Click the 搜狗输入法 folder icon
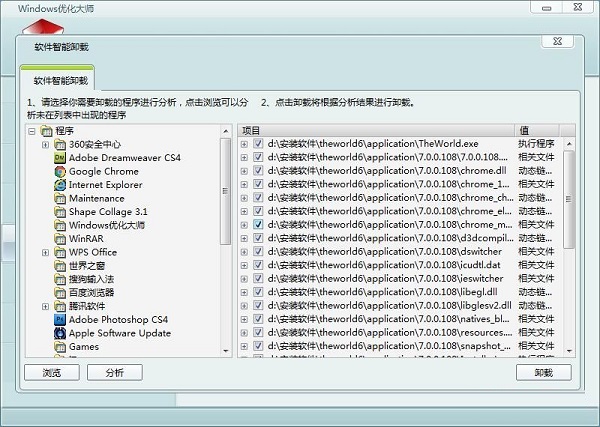The width and height of the screenshot is (600, 427). click(x=60, y=279)
